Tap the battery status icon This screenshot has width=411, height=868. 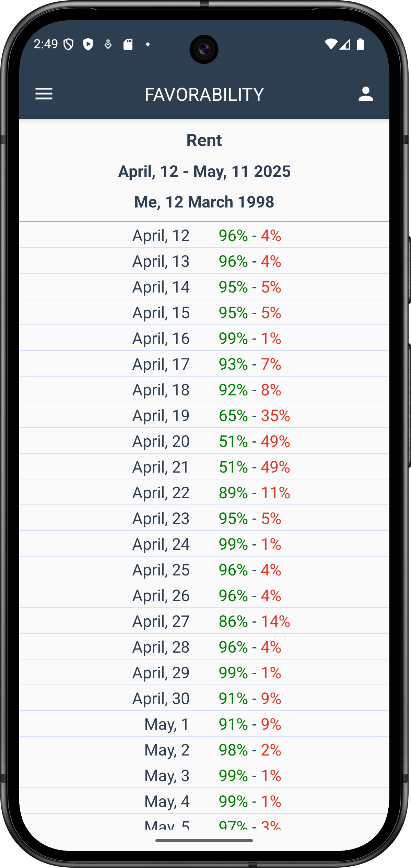(x=360, y=44)
